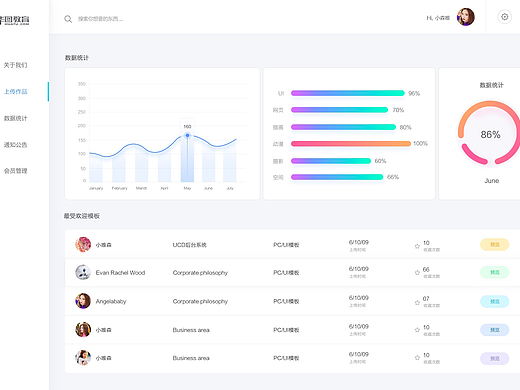
Task: Star the Evan Rachel Wood row
Action: pyautogui.click(x=417, y=273)
